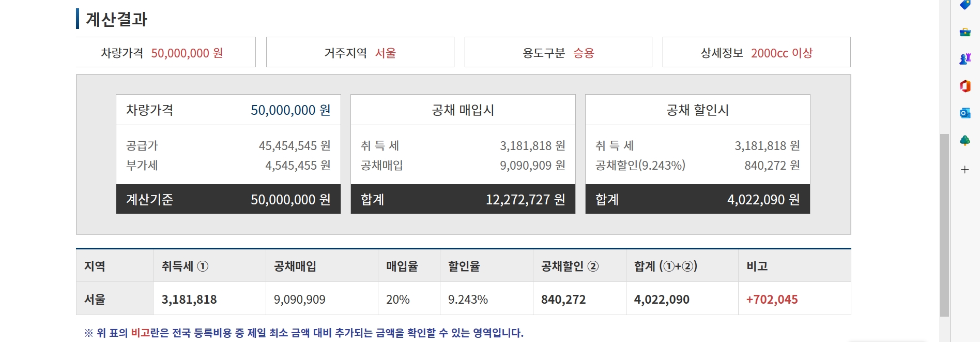Click table cell 3,181,818
This screenshot has height=342, width=980.
(x=209, y=299)
